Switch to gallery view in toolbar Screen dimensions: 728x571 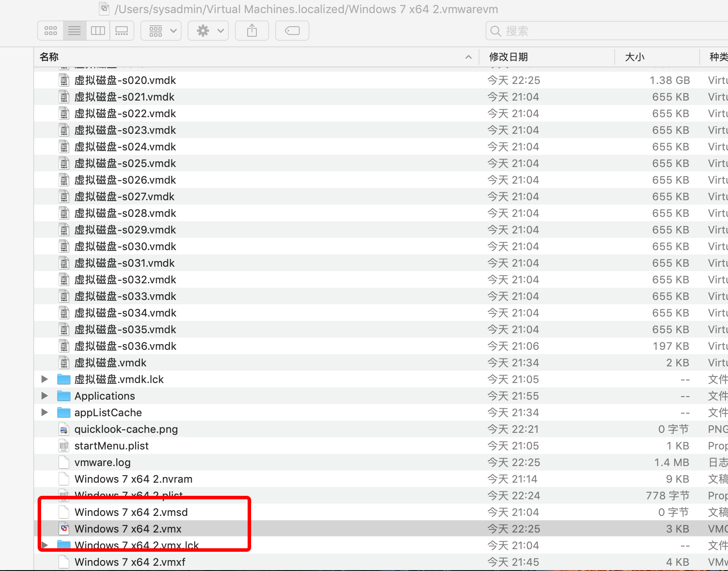pos(122,31)
